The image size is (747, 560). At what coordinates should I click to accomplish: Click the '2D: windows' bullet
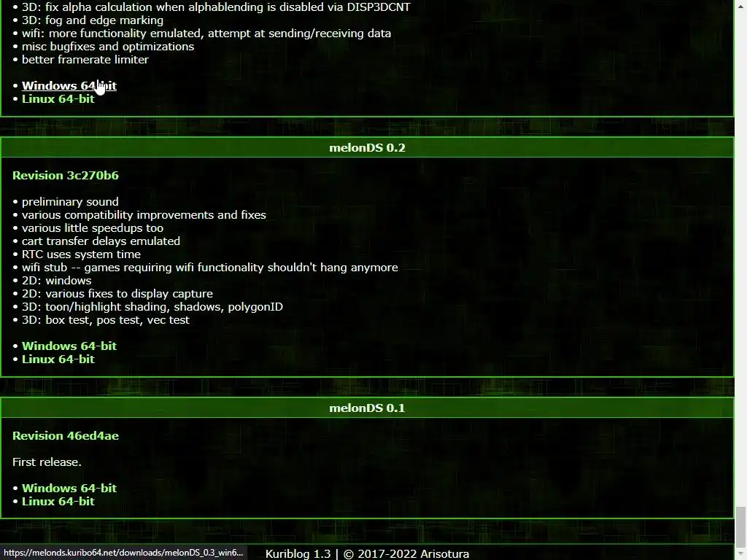[x=57, y=281]
